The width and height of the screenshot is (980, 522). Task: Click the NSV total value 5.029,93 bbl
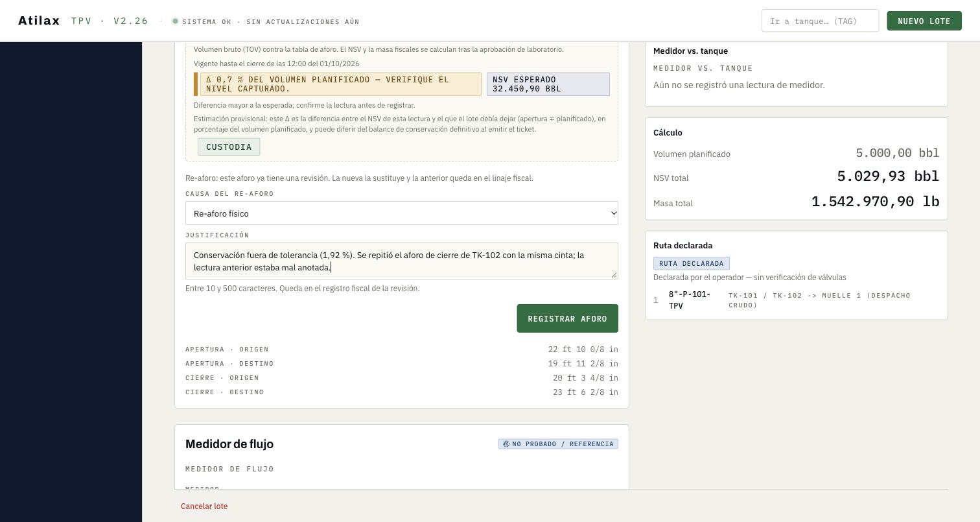(x=888, y=176)
